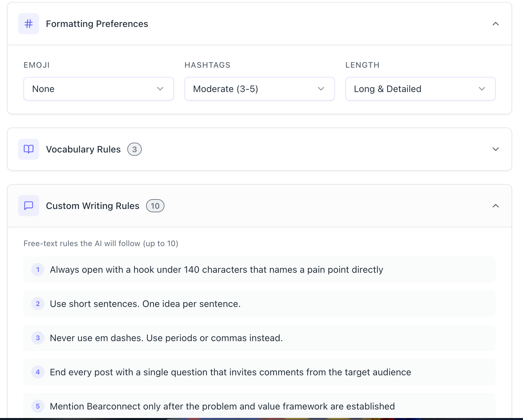Open the Hashtags dropdown showing Moderate (3-5)

coord(259,89)
